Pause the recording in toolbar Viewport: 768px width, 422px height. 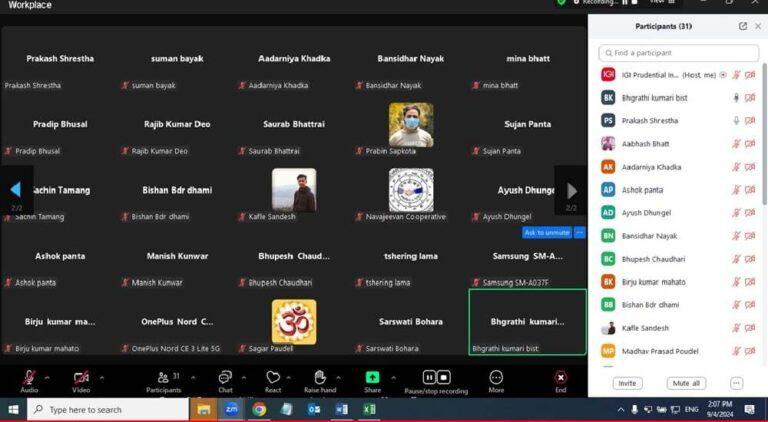429,377
